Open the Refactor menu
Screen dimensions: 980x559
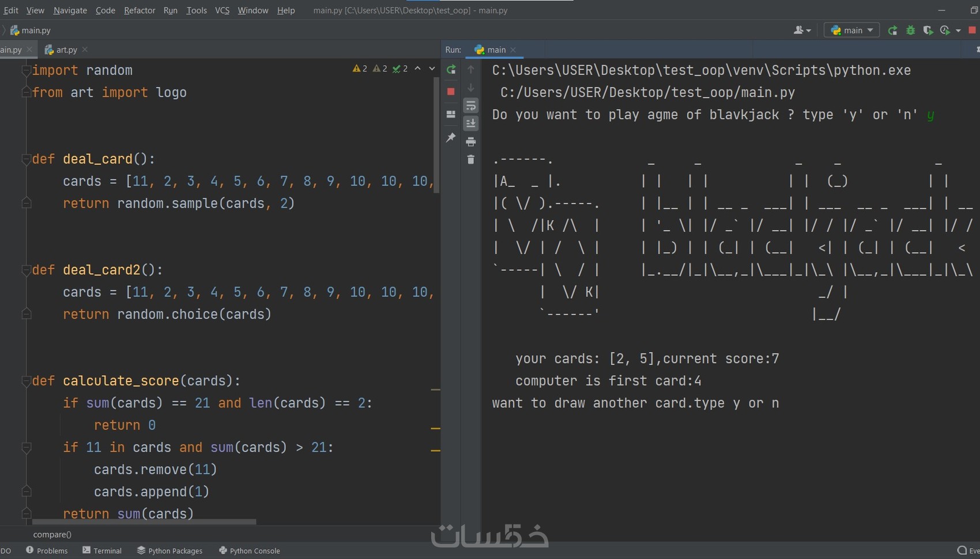point(140,10)
